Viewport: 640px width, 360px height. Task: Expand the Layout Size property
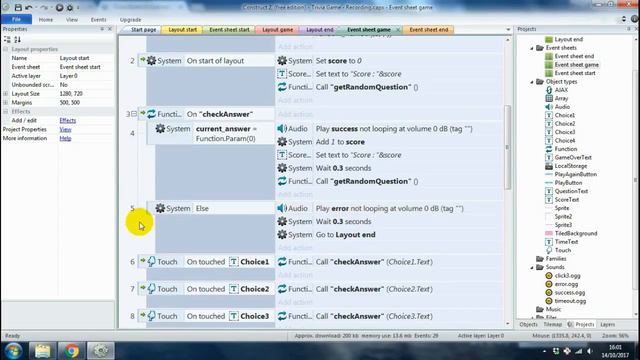6,94
